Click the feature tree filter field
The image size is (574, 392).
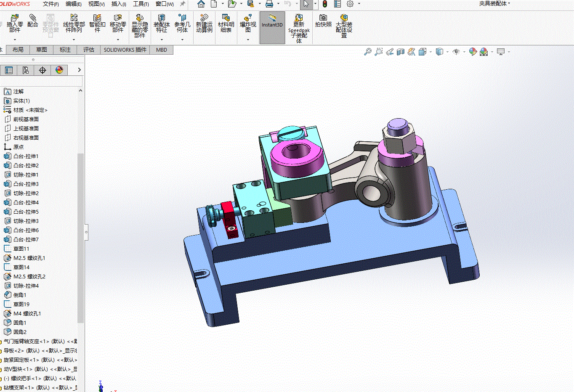(x=41, y=81)
